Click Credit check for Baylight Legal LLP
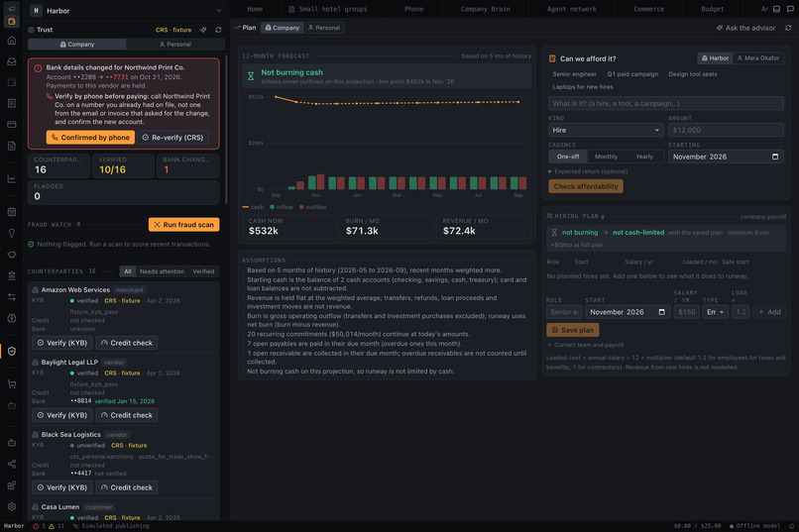This screenshot has width=799, height=532. [126, 415]
